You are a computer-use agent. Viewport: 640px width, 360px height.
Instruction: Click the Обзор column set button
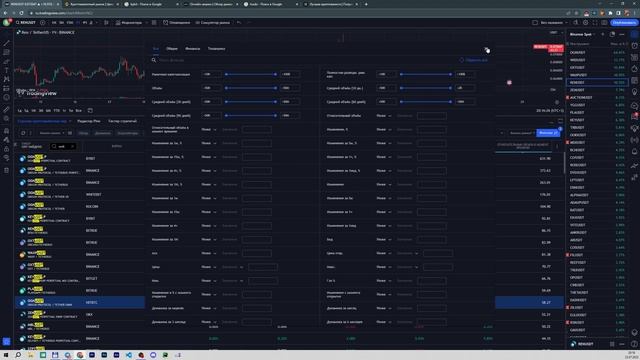(x=83, y=133)
